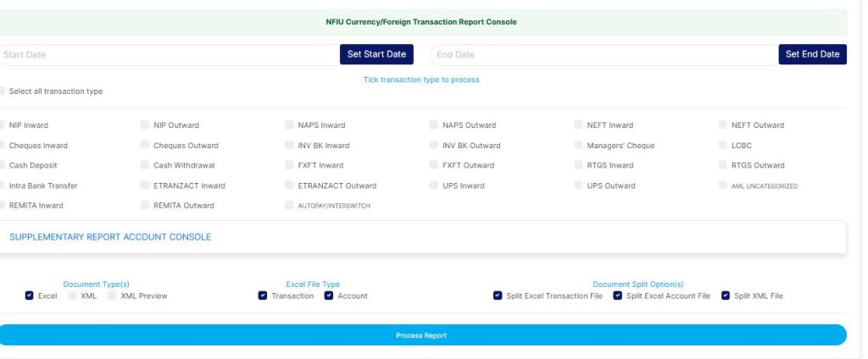Focus the Start Date input field
Image resolution: width=868 pixels, height=359 pixels.
[x=168, y=55]
